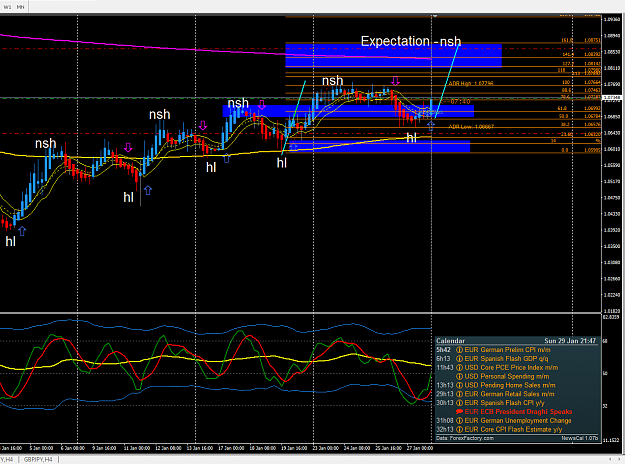This screenshot has width=625, height=464.
Task: Open the GBPJPY,H4 chart tab
Action: point(38,460)
